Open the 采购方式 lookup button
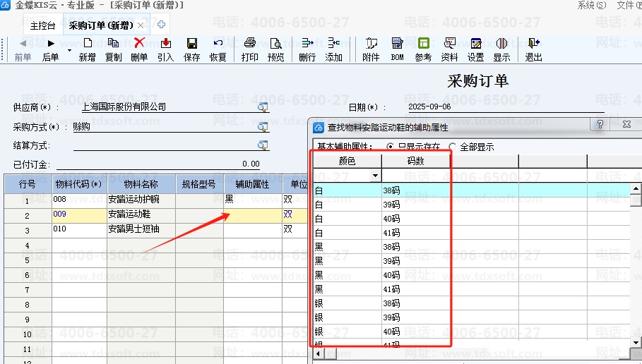The image size is (642, 364). pos(263,127)
